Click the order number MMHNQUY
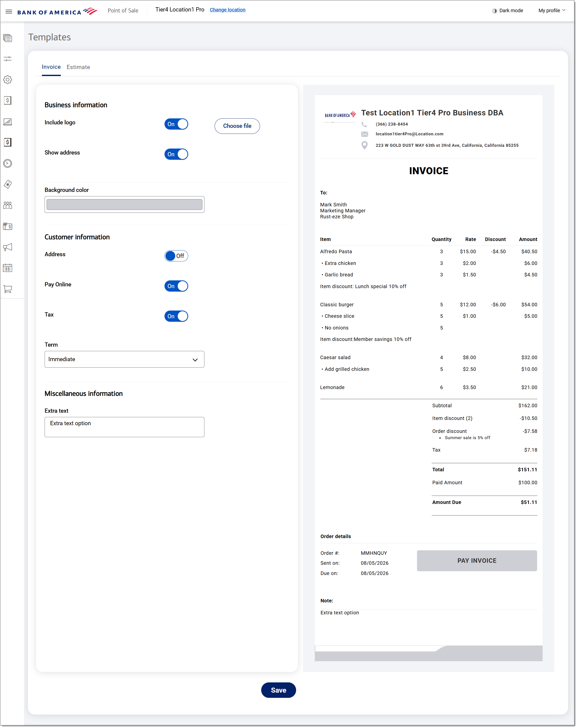The image size is (577, 728). point(374,553)
